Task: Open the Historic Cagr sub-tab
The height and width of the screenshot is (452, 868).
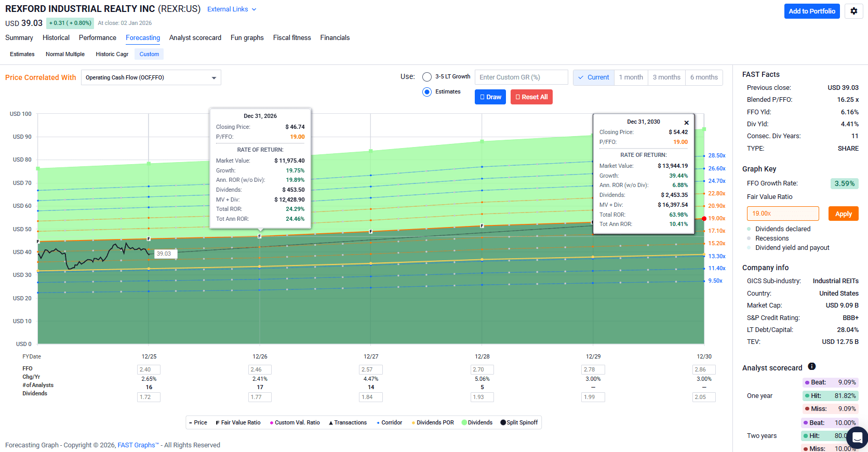Action: tap(112, 54)
